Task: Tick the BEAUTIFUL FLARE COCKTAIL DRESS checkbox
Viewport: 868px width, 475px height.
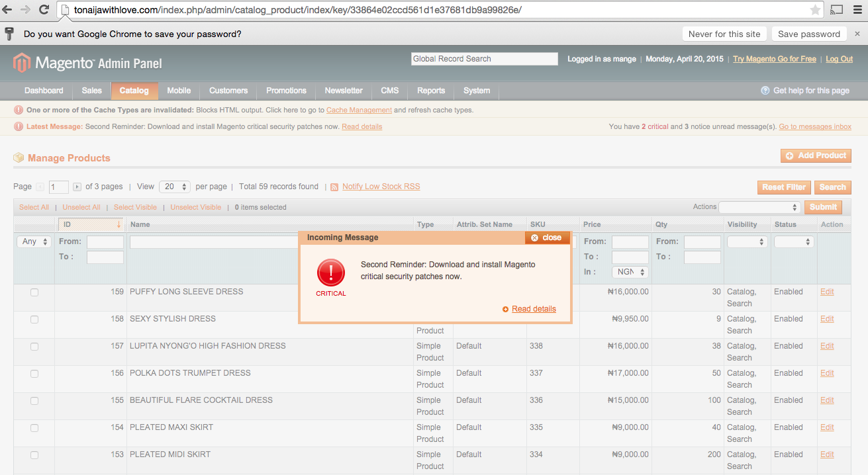Action: point(34,401)
